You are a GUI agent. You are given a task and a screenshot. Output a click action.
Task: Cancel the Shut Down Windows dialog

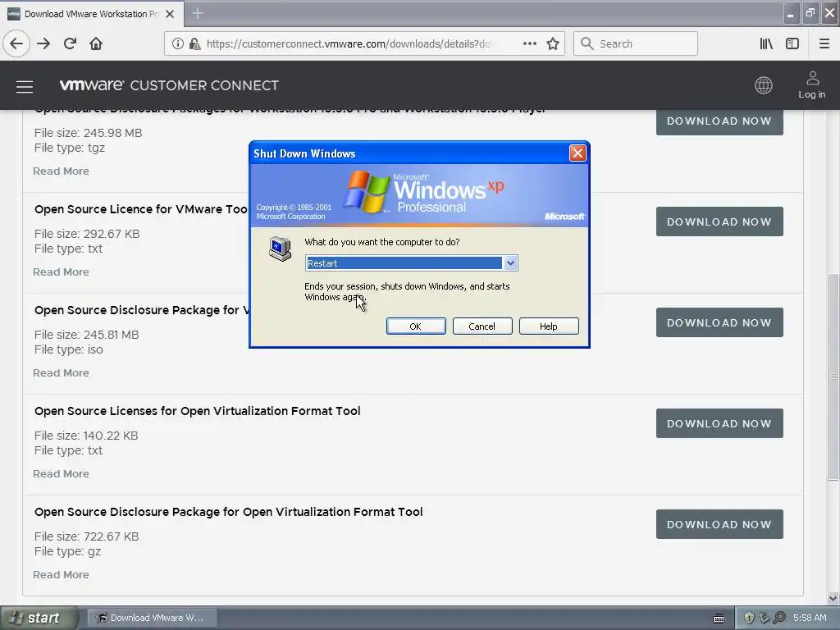[x=482, y=326]
